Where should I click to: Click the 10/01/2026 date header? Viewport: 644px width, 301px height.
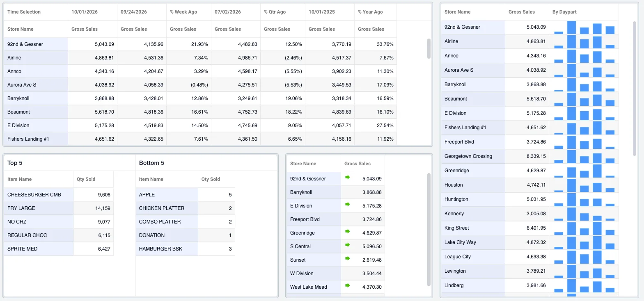[x=85, y=12]
